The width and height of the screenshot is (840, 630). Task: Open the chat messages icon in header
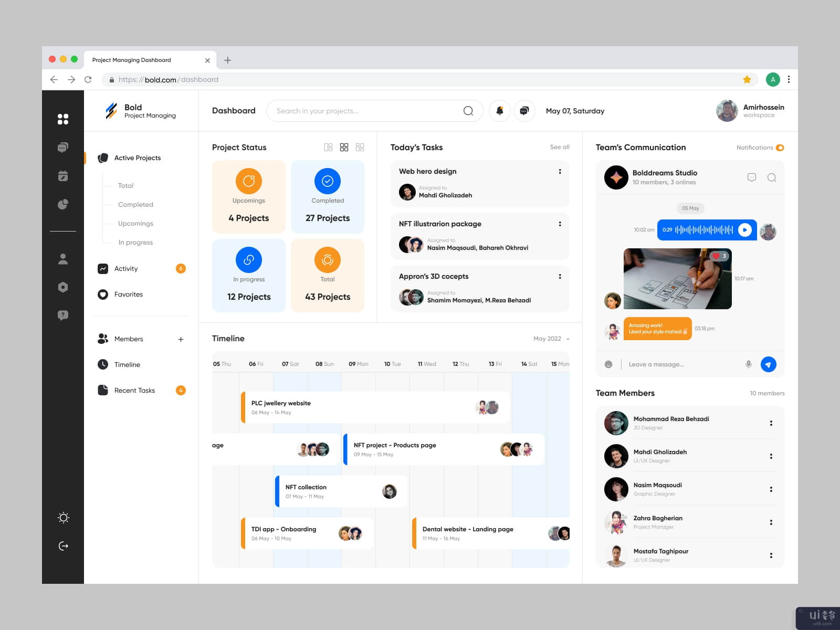point(524,111)
